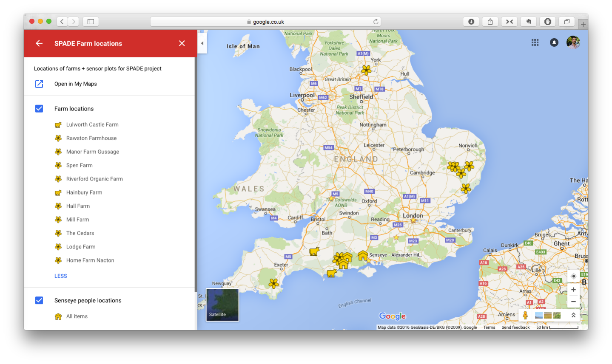This screenshot has height=364, width=612.
Task: Select Mill Farm entry
Action: click(x=78, y=220)
